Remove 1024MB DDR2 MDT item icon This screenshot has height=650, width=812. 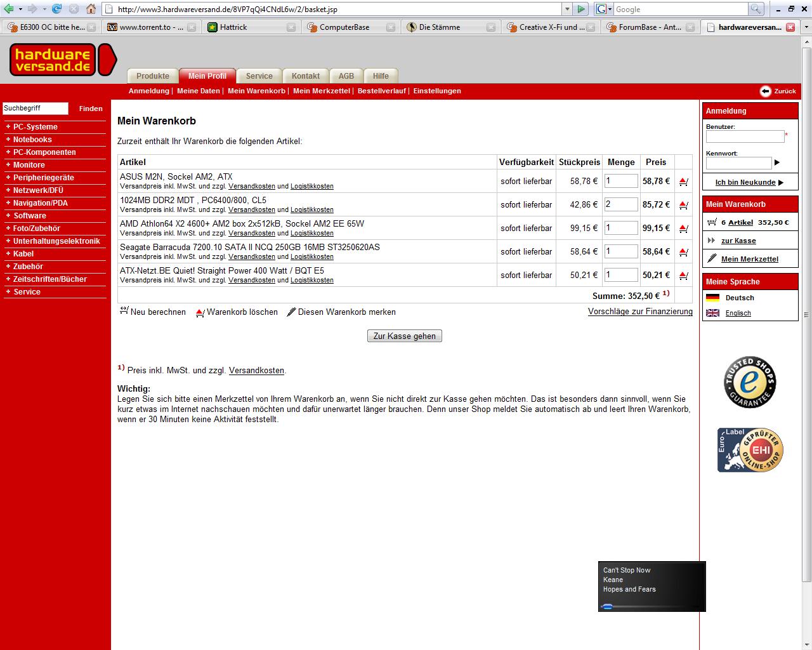click(x=683, y=205)
